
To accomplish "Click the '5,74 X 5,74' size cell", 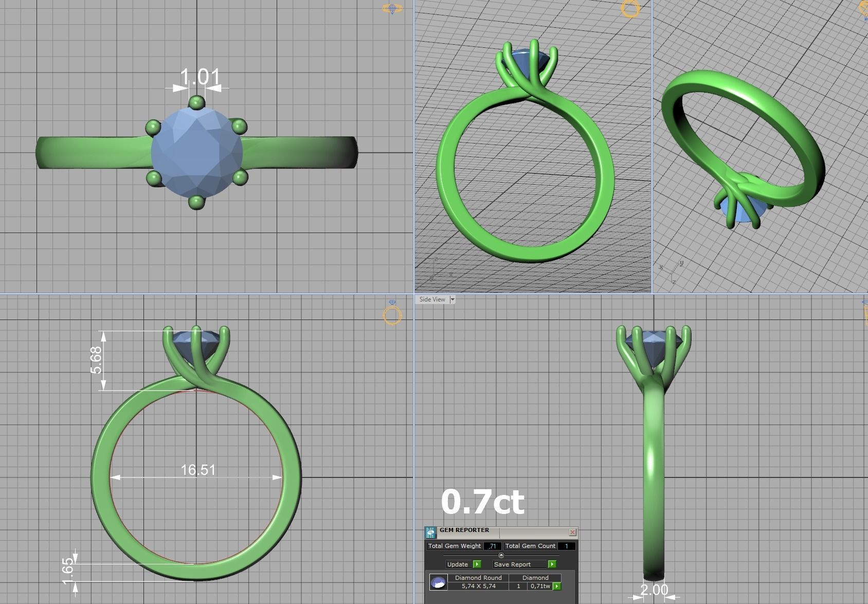I will click(x=478, y=586).
